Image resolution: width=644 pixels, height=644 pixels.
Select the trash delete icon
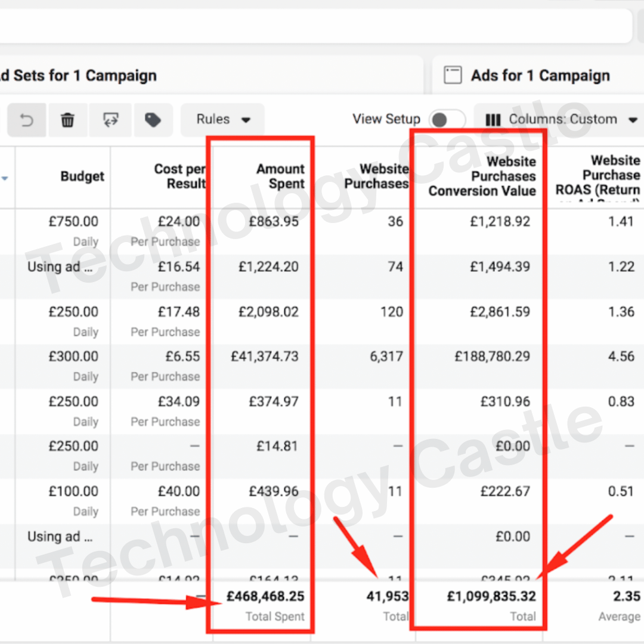coord(67,119)
